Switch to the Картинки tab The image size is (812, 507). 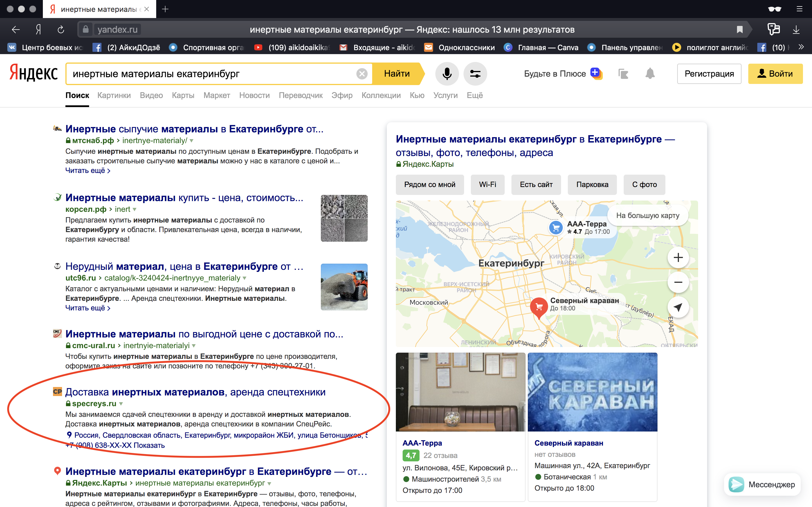point(114,95)
